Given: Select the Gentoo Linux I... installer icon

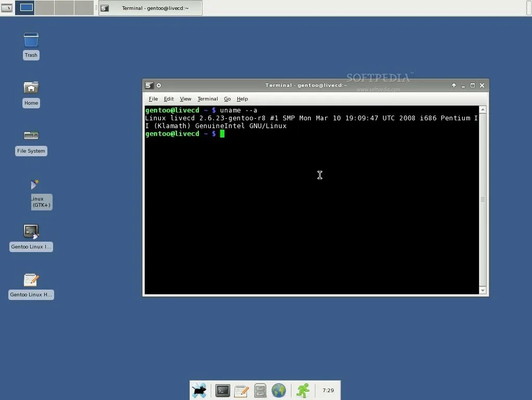Looking at the screenshot, I should click(31, 232).
